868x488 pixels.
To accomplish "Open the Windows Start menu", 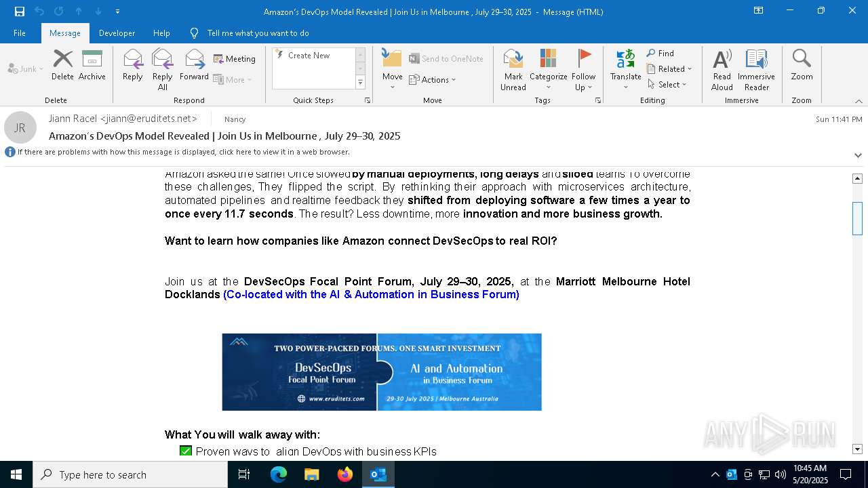I will (16, 474).
